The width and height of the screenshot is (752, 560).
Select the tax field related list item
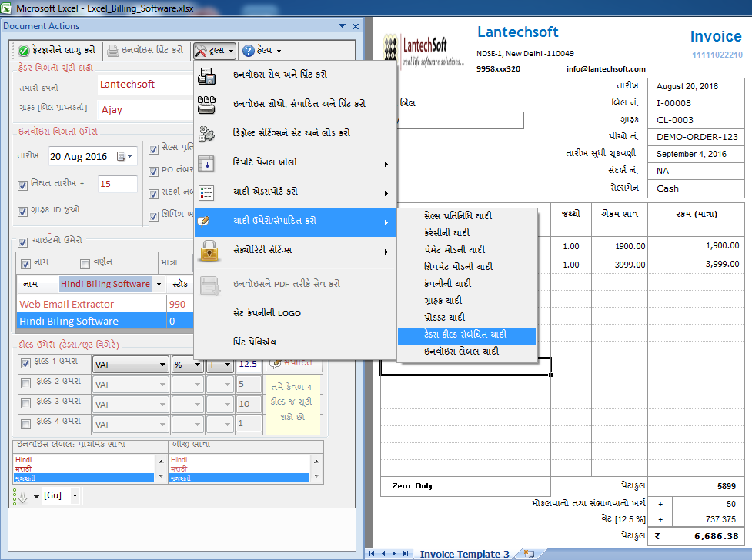point(467,335)
